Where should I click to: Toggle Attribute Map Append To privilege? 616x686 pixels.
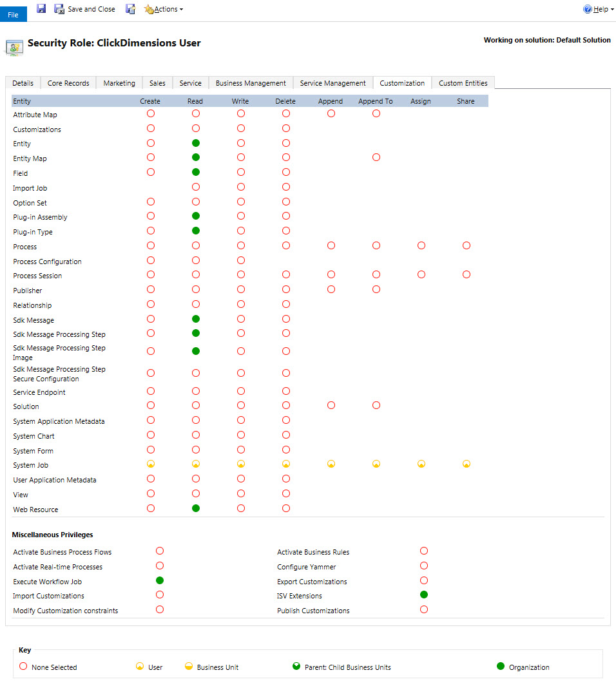point(376,113)
